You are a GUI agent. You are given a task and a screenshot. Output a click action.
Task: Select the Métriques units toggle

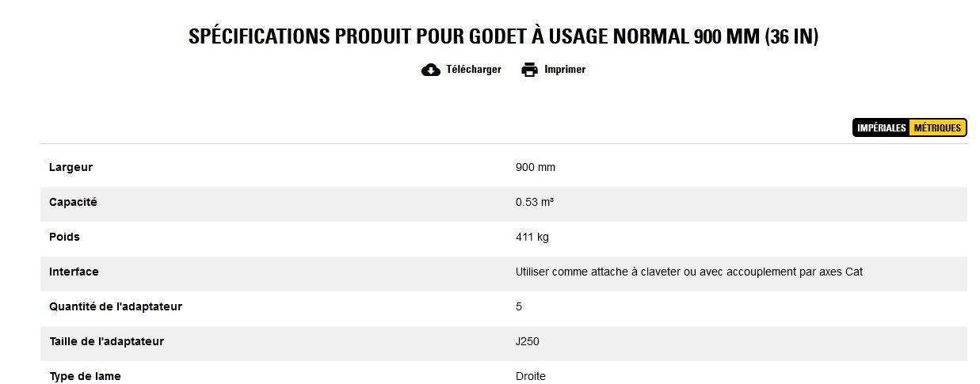tap(937, 127)
